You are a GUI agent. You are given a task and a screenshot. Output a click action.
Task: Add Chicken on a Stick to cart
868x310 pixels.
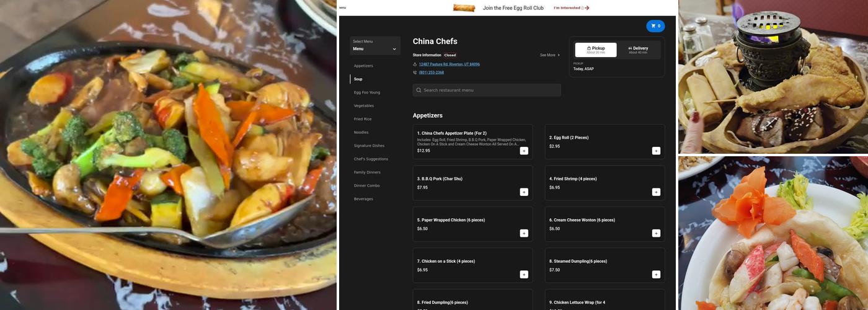(x=524, y=275)
